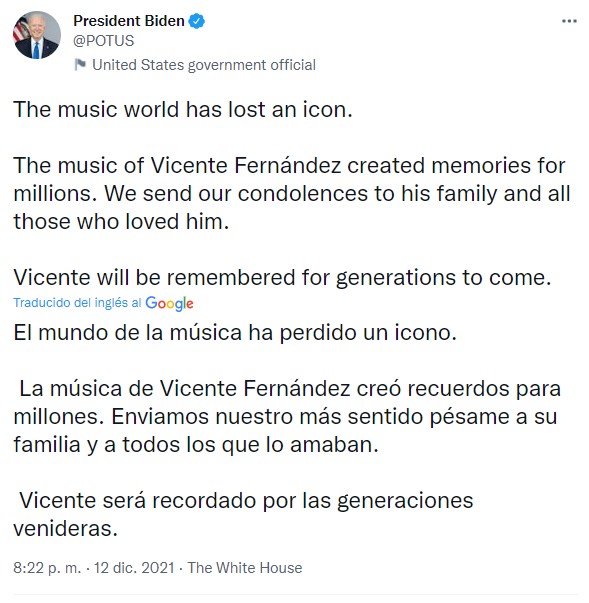Click the blue verified checkmark badge
This screenshot has height=603, width=589.
196,21
